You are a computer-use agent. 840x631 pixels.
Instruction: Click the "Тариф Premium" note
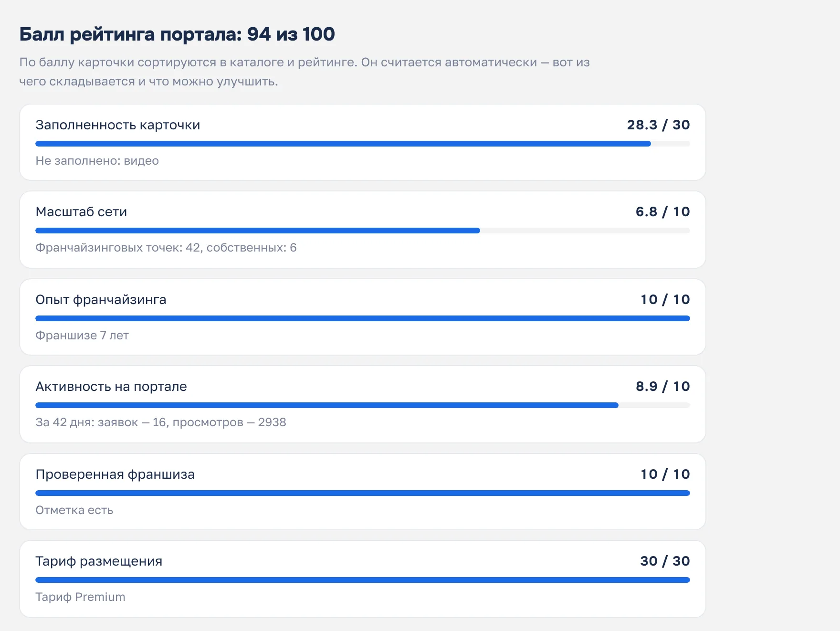click(x=80, y=597)
